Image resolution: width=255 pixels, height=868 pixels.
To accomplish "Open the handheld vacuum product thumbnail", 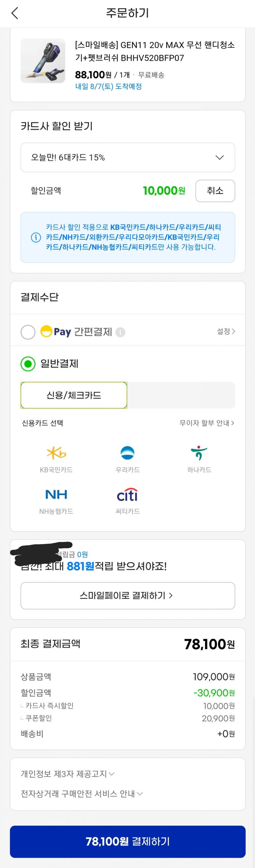I will (x=43, y=61).
